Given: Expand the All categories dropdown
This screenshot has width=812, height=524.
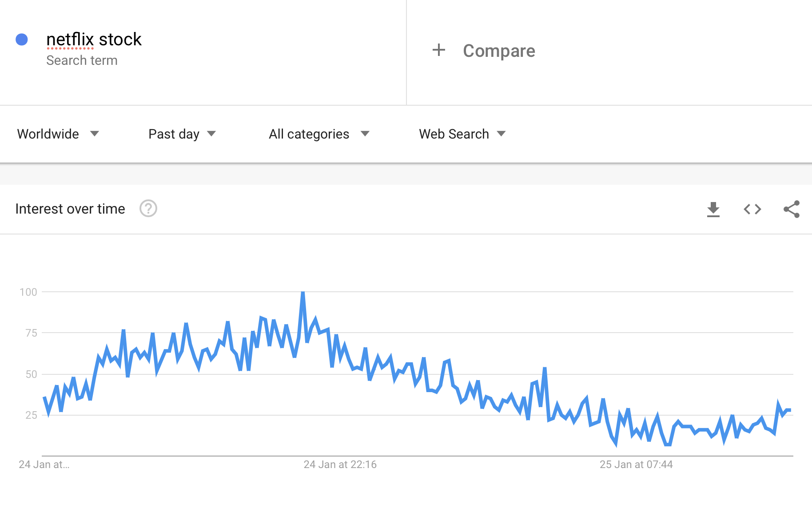Looking at the screenshot, I should [319, 134].
